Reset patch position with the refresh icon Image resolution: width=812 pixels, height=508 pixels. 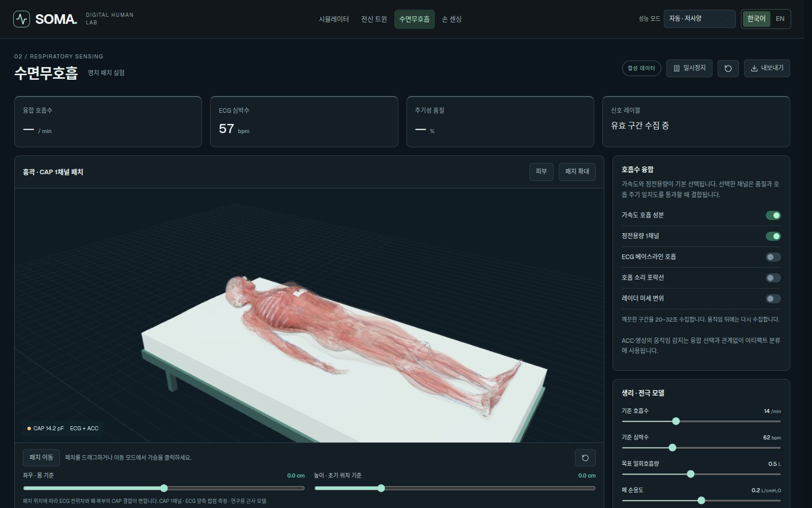pos(585,458)
